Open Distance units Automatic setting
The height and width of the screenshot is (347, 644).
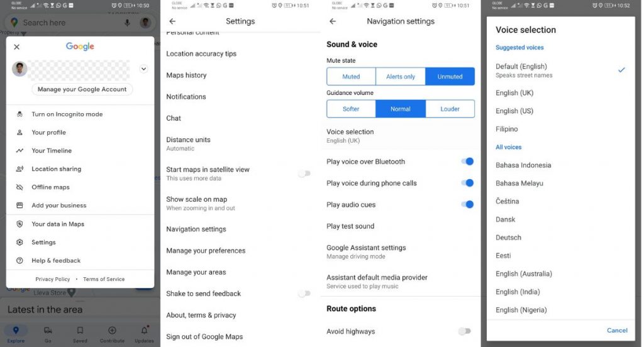[x=240, y=144]
